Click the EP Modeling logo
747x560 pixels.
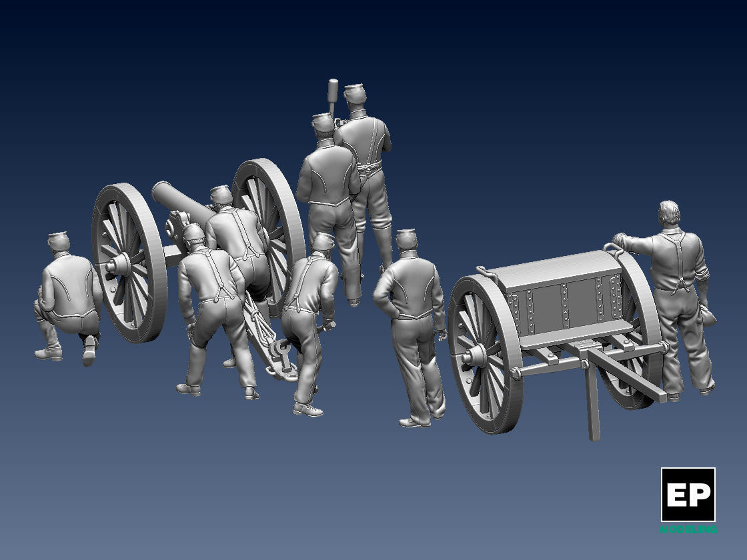point(688,499)
